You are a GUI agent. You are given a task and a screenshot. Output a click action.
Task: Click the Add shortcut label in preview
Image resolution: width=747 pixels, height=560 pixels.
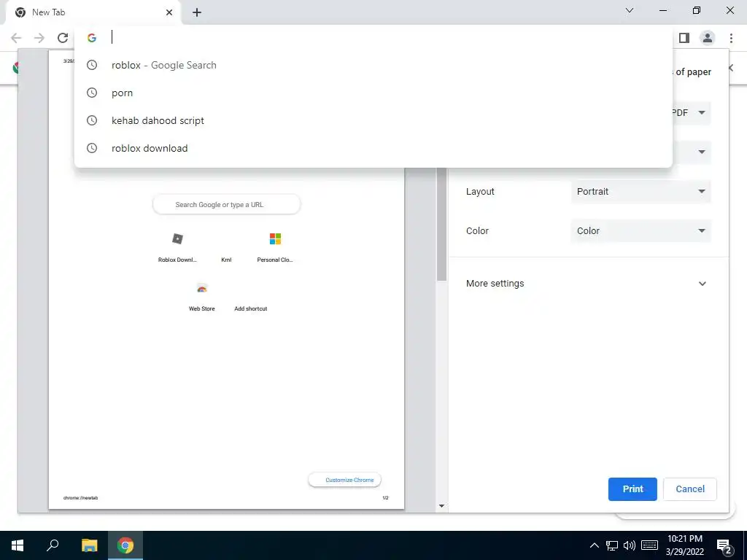coord(251,308)
